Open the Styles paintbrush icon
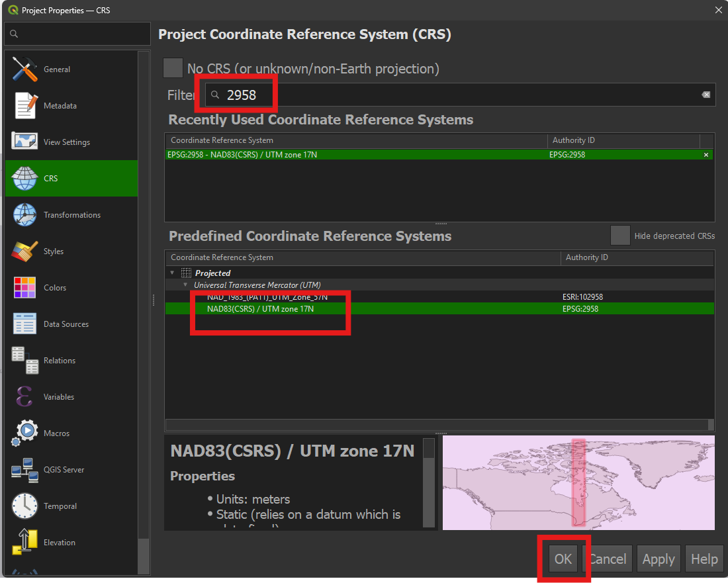Viewport: 728px width, 583px height. (24, 251)
